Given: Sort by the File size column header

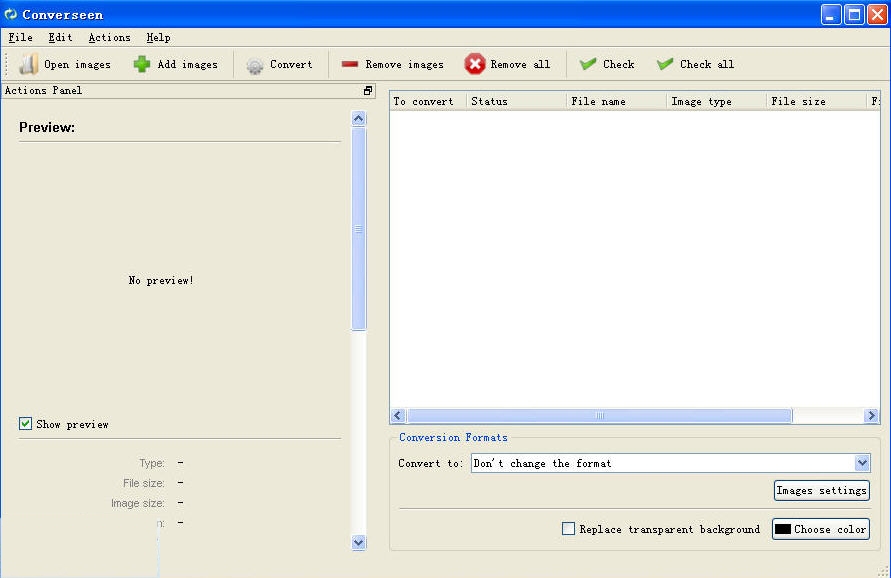Looking at the screenshot, I should pos(816,101).
